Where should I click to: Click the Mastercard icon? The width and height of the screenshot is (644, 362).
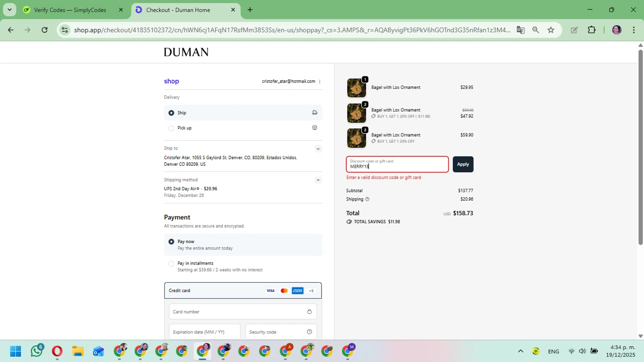[x=284, y=291]
